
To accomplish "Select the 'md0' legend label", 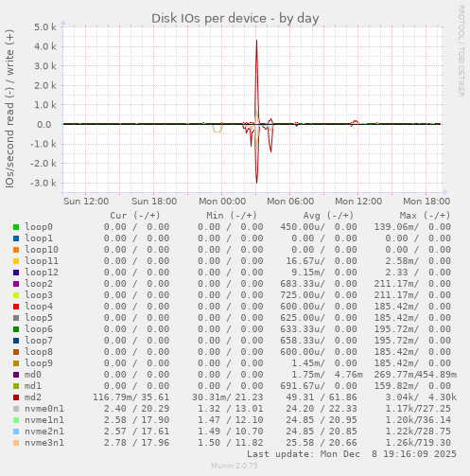I will (33, 375).
